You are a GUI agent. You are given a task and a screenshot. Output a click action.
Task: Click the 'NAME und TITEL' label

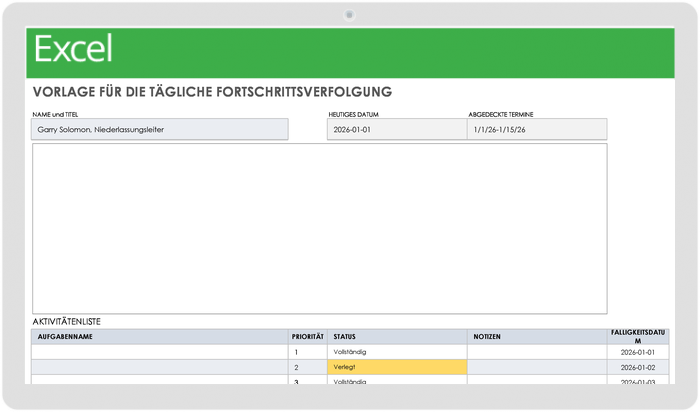(x=55, y=115)
